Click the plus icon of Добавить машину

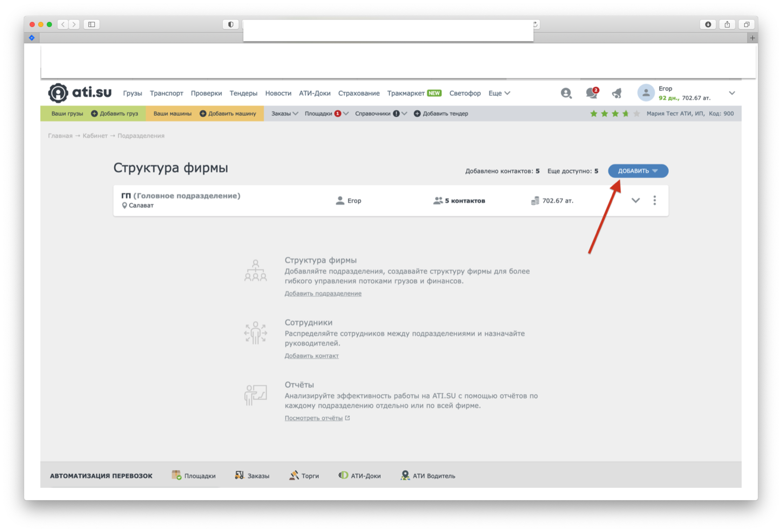[x=203, y=114]
